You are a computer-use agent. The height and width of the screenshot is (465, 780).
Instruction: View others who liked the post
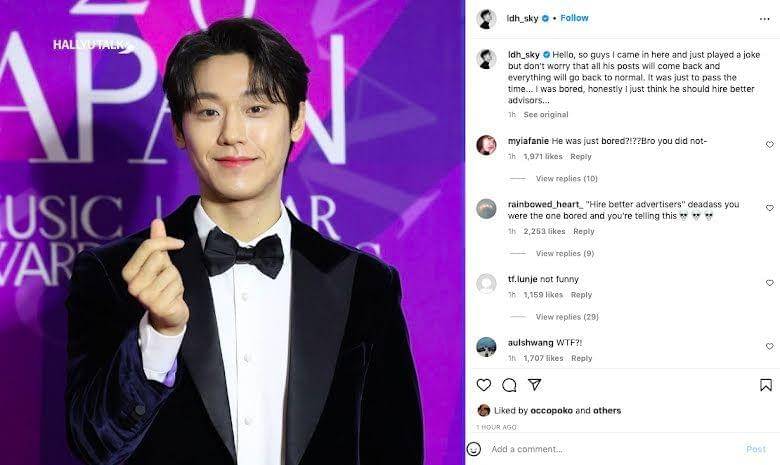point(607,411)
